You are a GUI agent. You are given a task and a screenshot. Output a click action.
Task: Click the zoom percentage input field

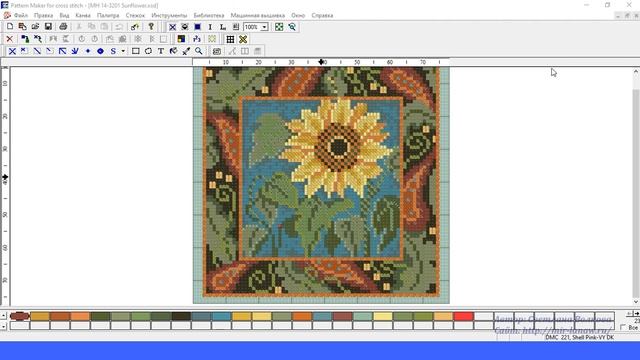252,27
